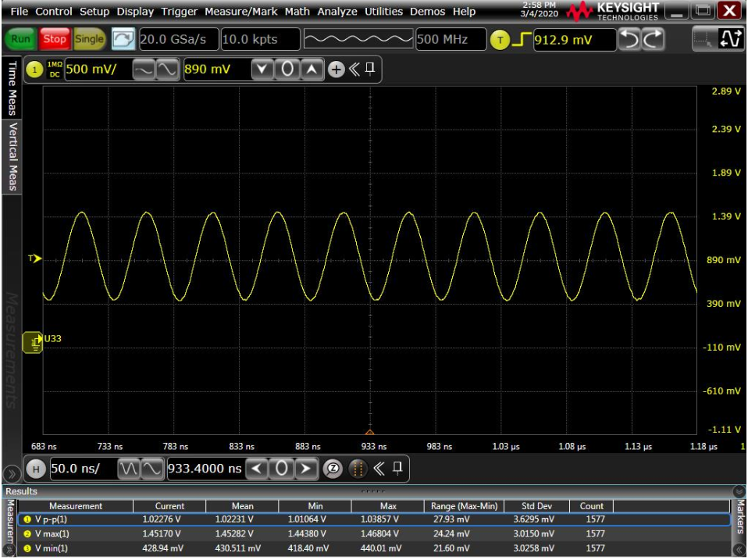
Task: Select the V max(1) measurement row
Action: (374, 534)
